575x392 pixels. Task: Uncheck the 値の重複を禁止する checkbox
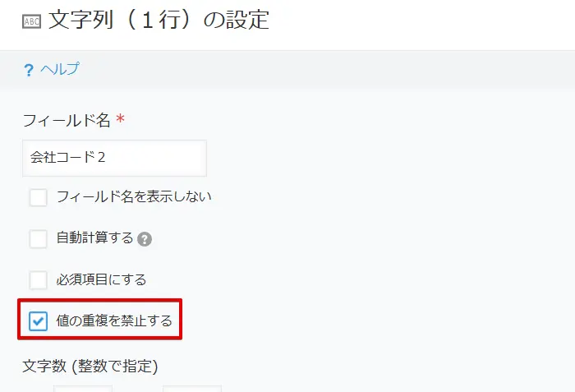point(38,321)
